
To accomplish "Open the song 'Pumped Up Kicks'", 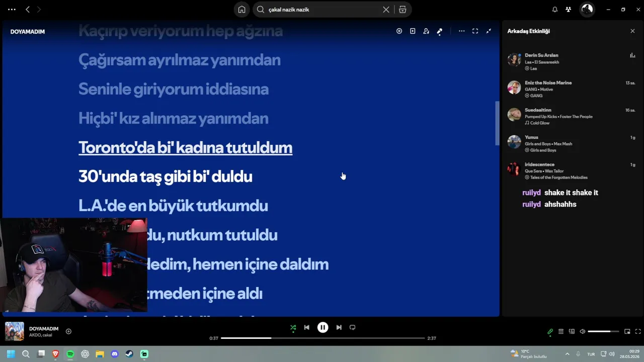I will [x=541, y=117].
